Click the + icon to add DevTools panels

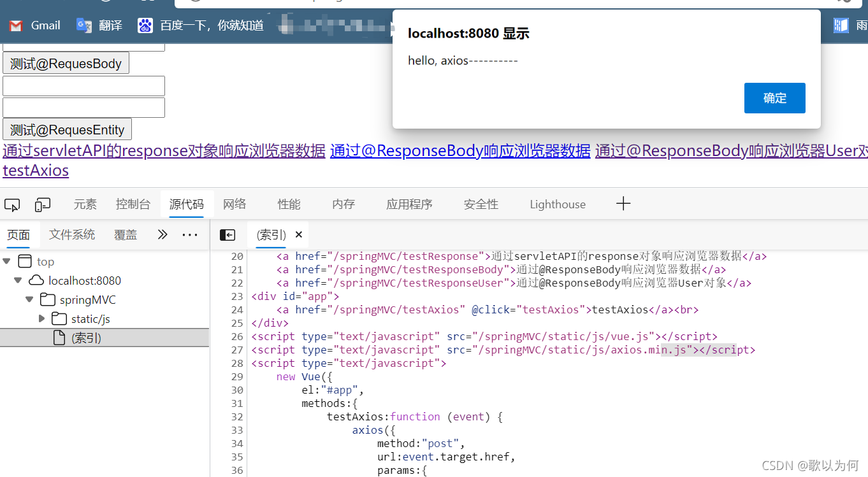tap(623, 204)
